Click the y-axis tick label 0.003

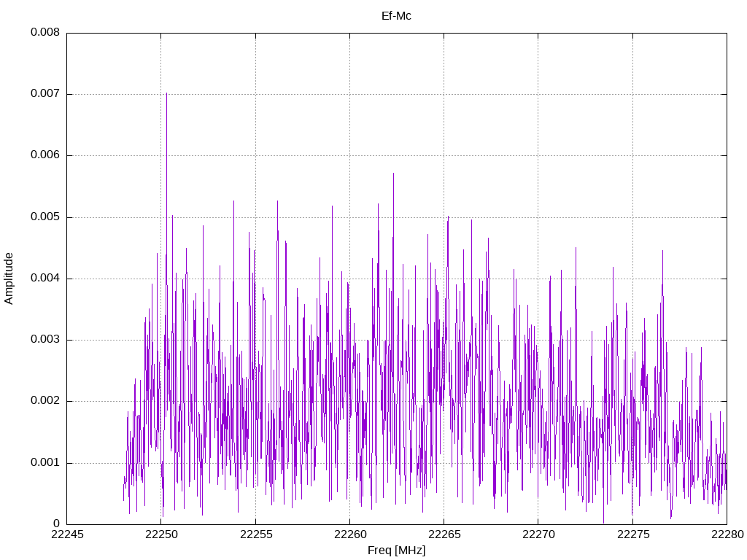click(45, 340)
